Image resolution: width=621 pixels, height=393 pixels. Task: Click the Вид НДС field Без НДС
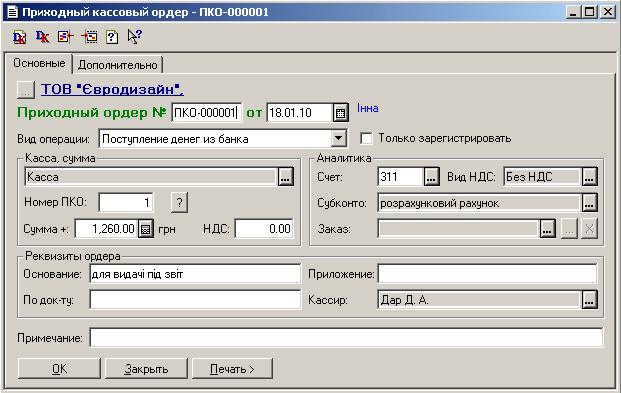(x=543, y=177)
